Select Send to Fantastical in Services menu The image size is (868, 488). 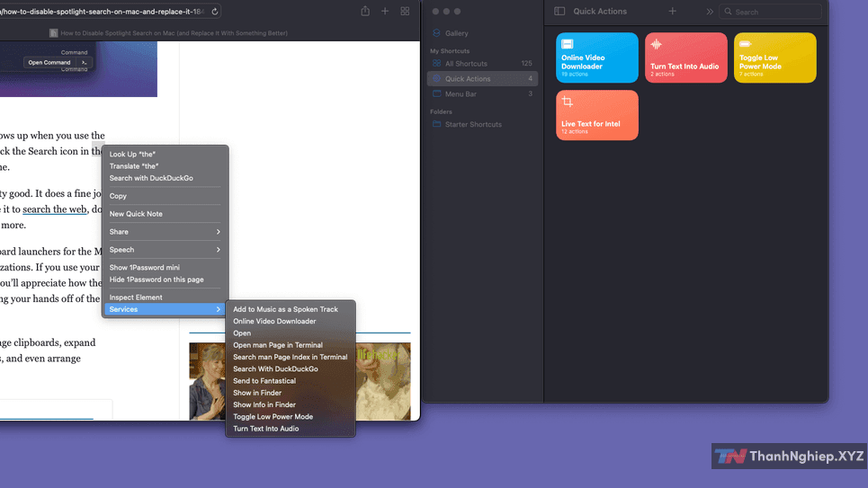(264, 381)
